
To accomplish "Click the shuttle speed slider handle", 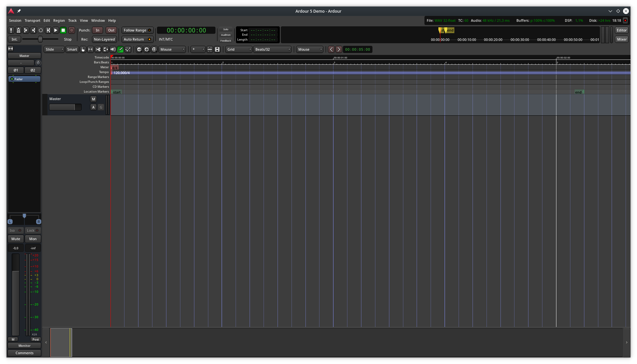I will (x=40, y=39).
